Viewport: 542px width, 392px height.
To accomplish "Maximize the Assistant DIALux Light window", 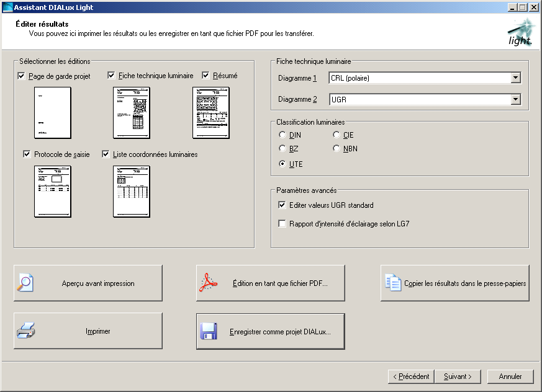I will pos(522,7).
